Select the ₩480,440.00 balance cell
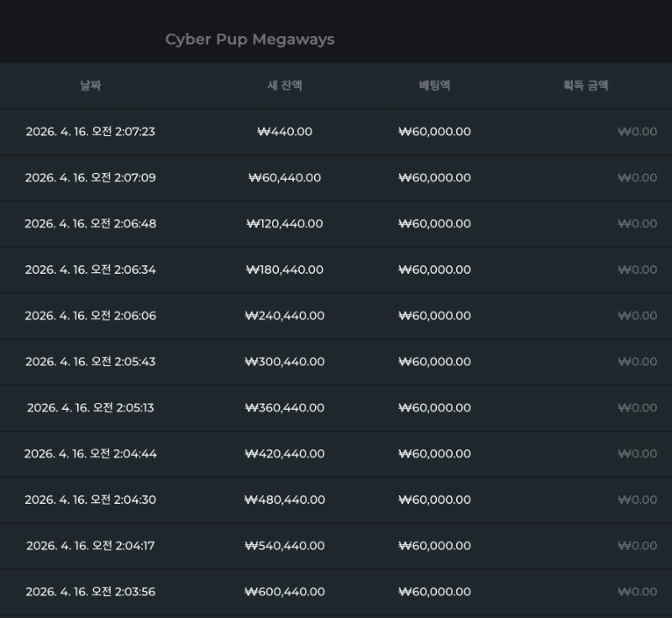This screenshot has width=672, height=618. (284, 500)
